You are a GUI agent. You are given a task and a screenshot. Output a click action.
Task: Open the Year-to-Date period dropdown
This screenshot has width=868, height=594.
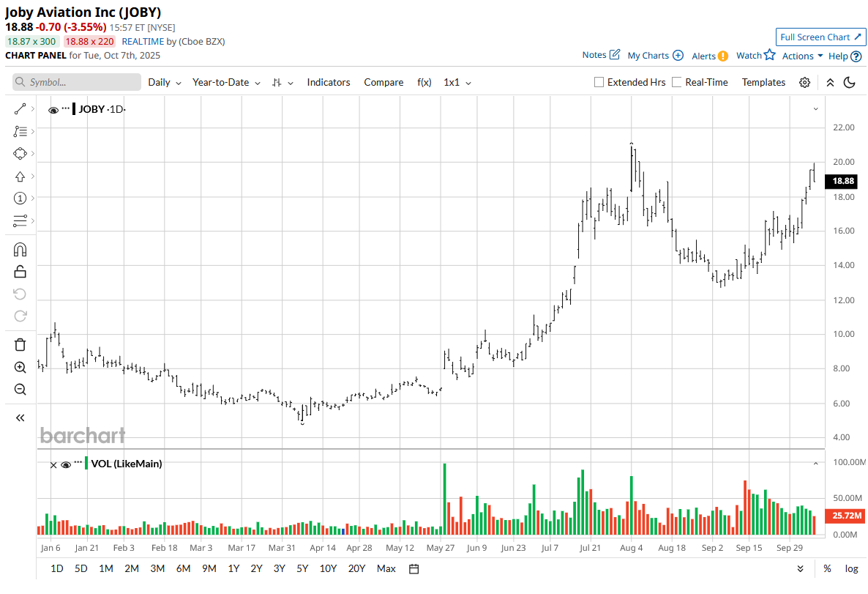point(226,83)
